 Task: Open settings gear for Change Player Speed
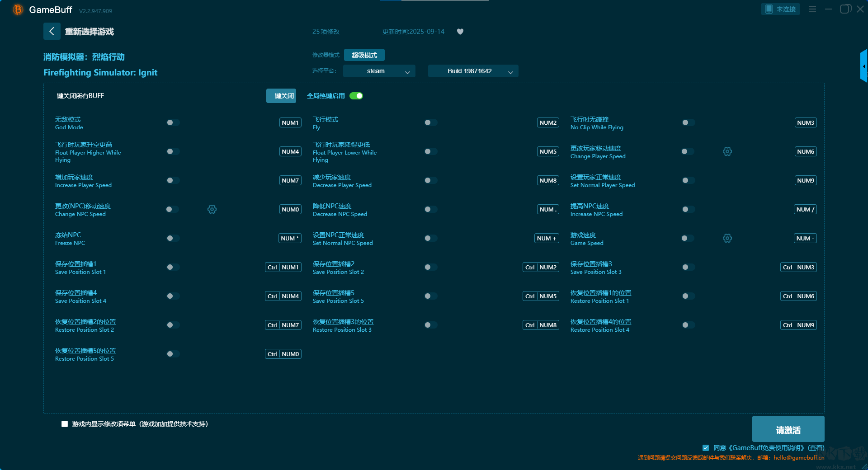[x=727, y=151]
